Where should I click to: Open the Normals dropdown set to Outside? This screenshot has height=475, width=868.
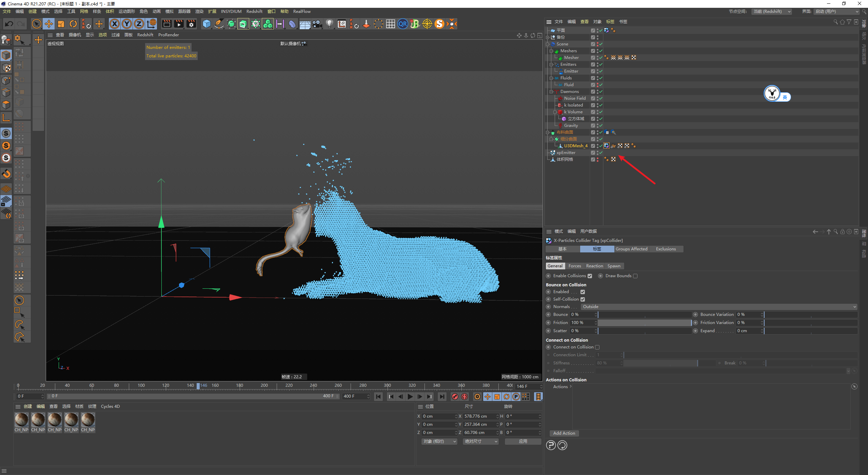pyautogui.click(x=719, y=307)
